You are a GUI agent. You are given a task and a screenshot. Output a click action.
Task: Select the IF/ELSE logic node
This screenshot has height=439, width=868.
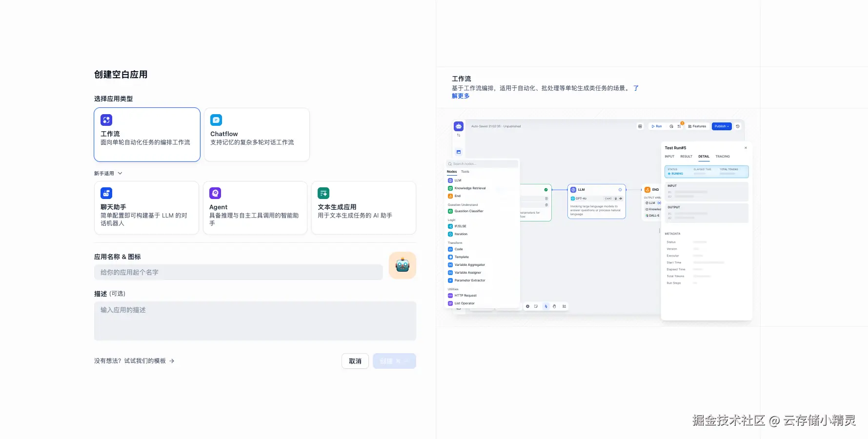point(459,226)
